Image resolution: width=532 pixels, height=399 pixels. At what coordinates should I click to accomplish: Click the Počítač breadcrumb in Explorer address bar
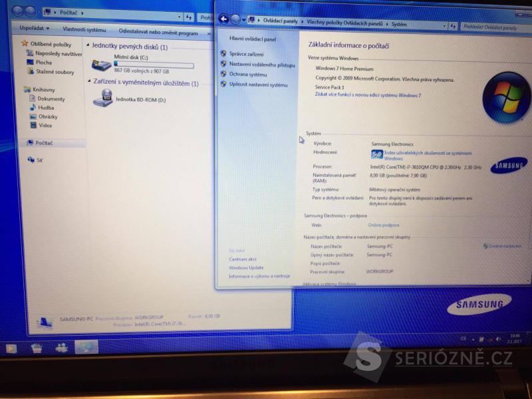(x=68, y=13)
